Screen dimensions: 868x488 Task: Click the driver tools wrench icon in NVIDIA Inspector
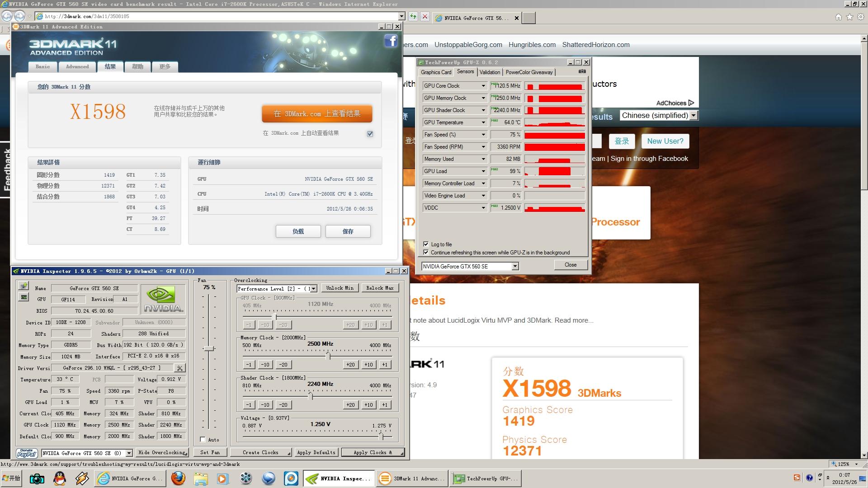tap(179, 368)
